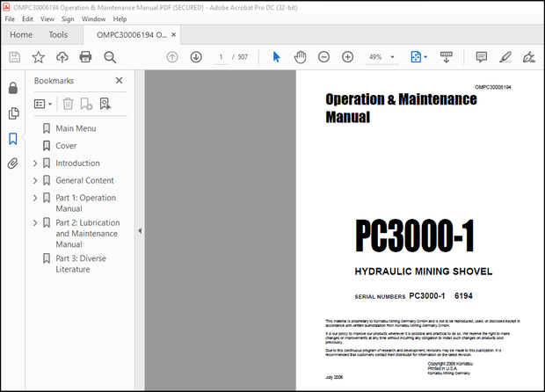The height and width of the screenshot is (392, 545).
Task: Expand the Introduction bookmark
Action: pyautogui.click(x=35, y=163)
